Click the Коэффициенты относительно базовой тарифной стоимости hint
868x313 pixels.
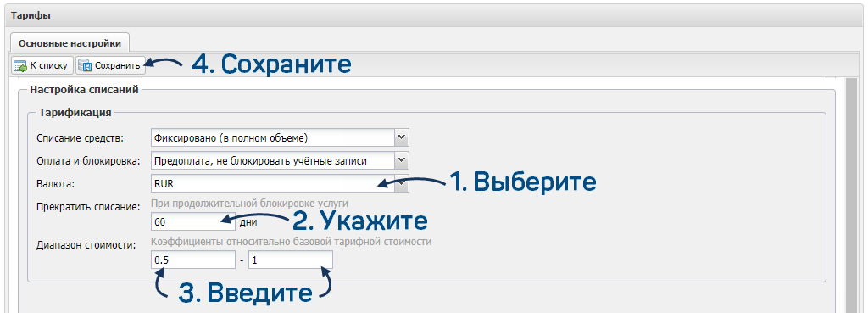[291, 242]
